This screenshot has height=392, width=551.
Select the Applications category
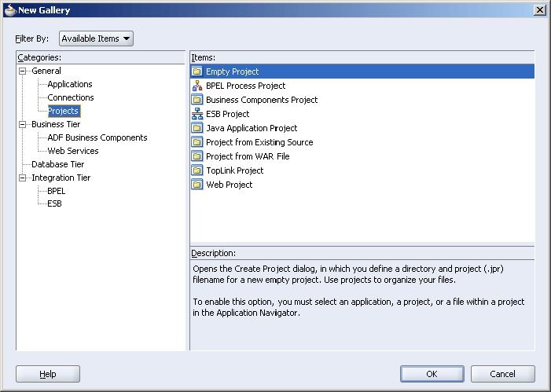tap(70, 84)
